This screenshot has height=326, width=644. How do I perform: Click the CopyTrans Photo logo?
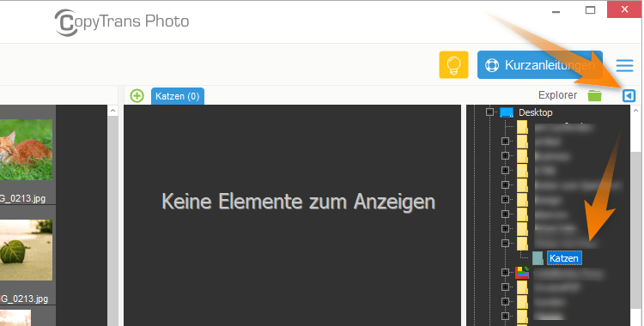click(x=122, y=22)
